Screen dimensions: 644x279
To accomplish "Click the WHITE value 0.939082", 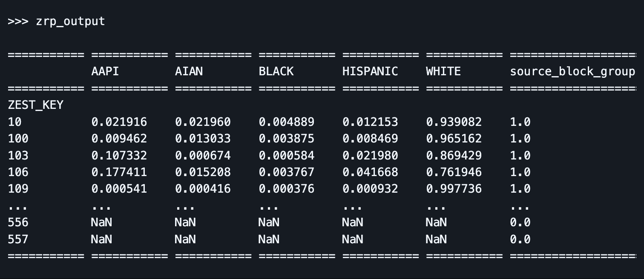I will point(454,122).
